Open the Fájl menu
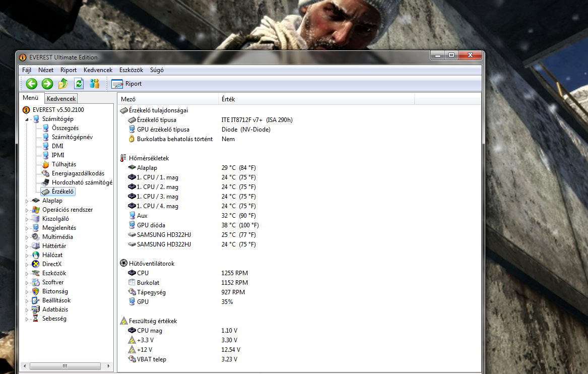Image resolution: width=588 pixels, height=374 pixels. click(27, 70)
